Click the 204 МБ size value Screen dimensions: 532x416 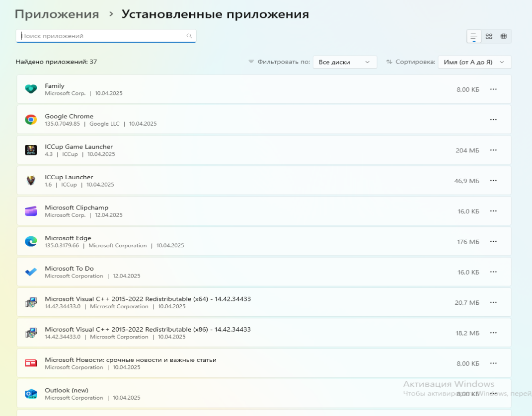click(x=467, y=150)
